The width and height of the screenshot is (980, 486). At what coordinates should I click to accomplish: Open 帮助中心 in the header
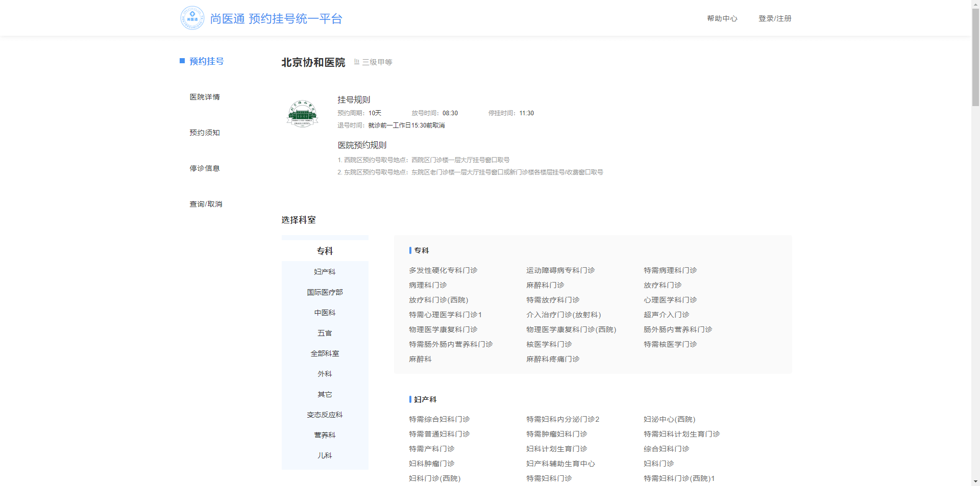point(722,18)
